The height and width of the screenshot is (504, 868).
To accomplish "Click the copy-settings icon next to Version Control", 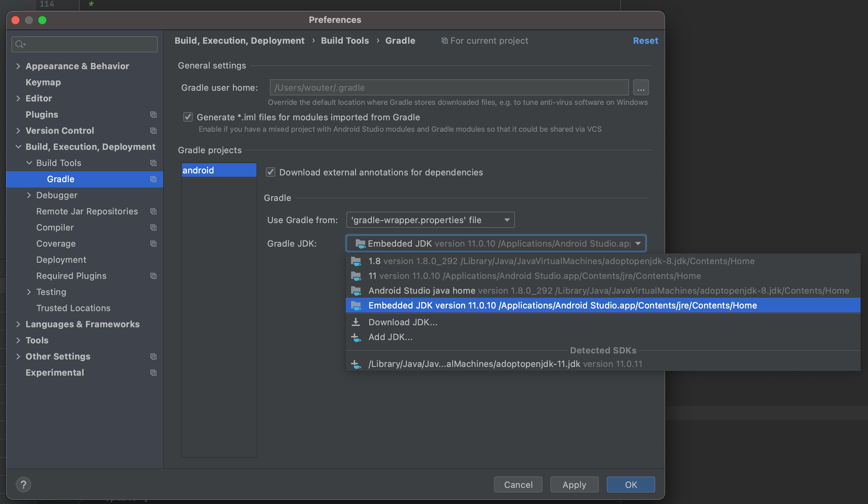I will click(153, 131).
